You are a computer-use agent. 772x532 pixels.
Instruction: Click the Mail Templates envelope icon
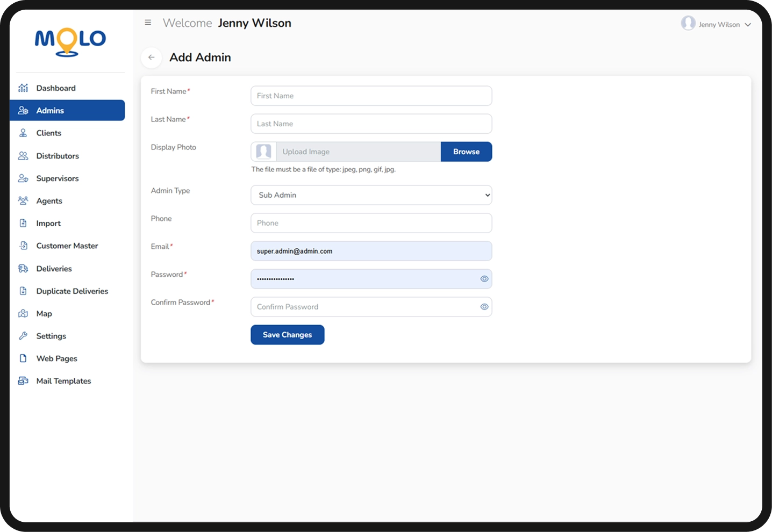coord(23,380)
